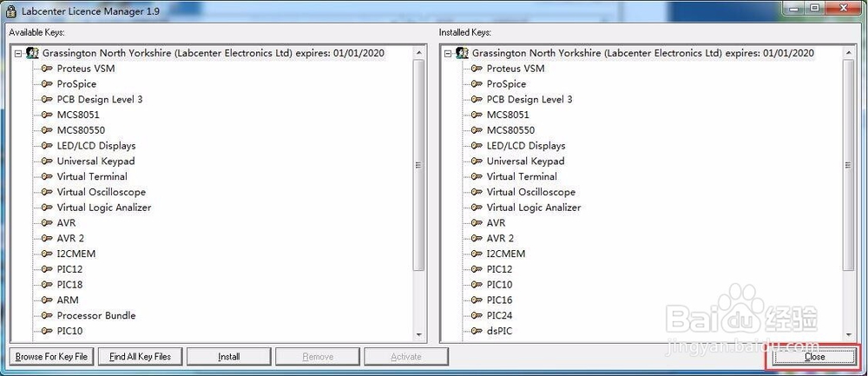Click the Activate button
This screenshot has height=376, width=868.
(x=405, y=357)
